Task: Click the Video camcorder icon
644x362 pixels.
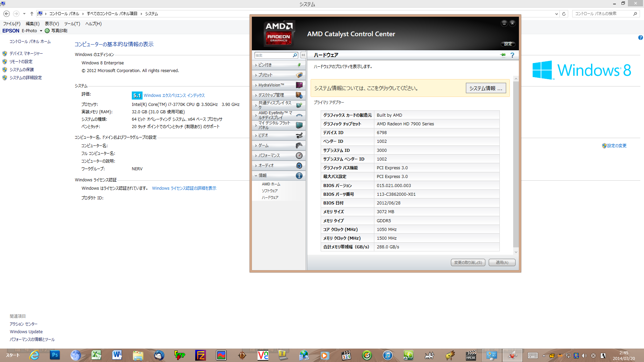Action: click(x=299, y=135)
